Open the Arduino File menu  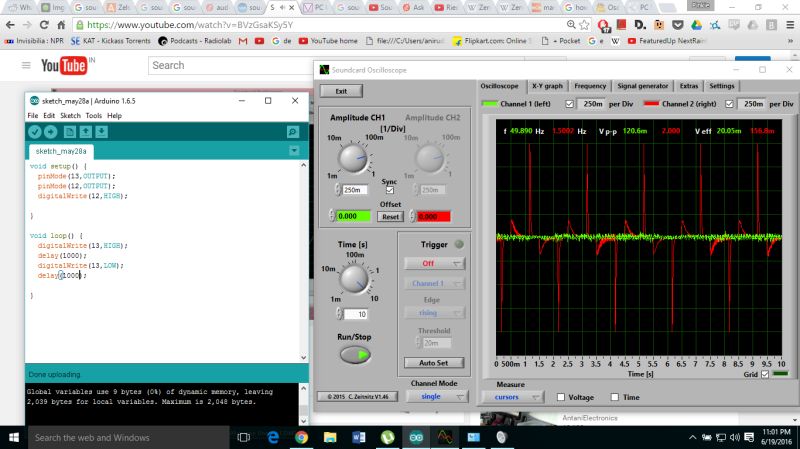[33, 116]
